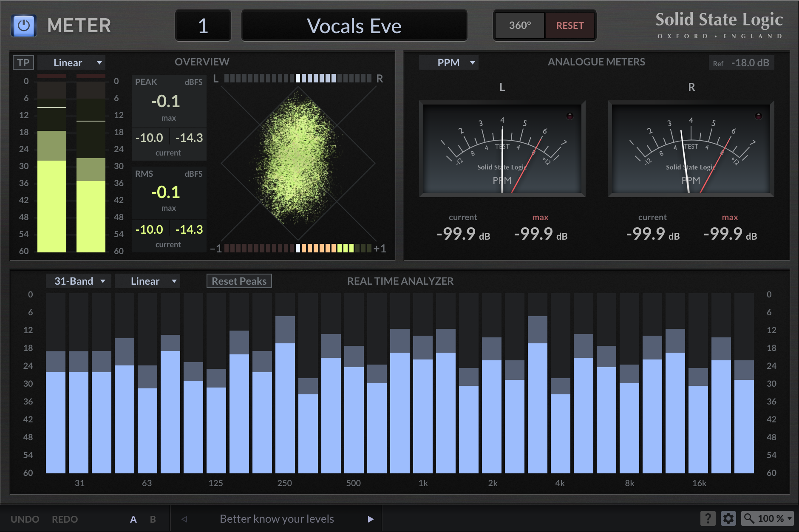Click the Vocals Eve track name display
Image resolution: width=799 pixels, height=532 pixels.
[x=354, y=26]
